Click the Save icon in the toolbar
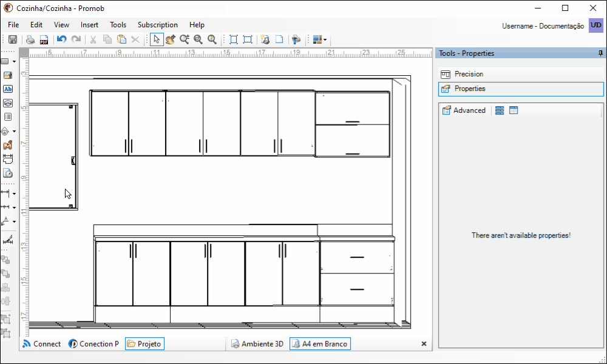Viewport: 607px width, 364px height. pos(12,39)
